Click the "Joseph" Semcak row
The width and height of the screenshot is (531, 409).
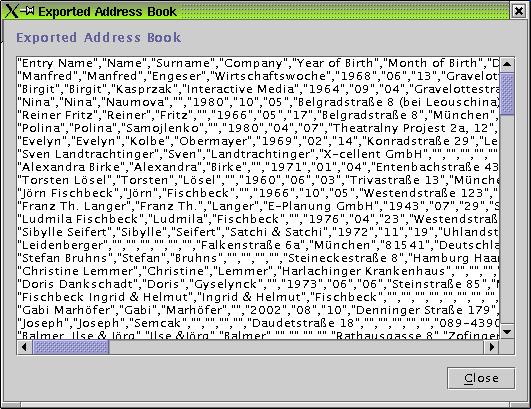click(258, 323)
